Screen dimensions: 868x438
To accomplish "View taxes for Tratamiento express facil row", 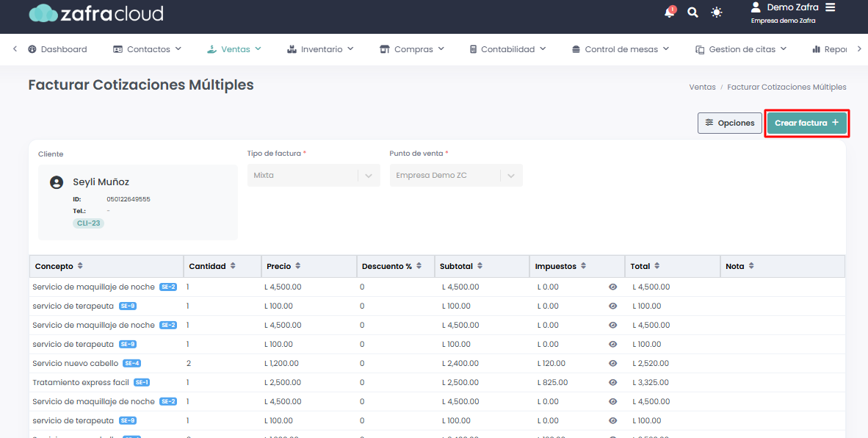I will 613,382.
